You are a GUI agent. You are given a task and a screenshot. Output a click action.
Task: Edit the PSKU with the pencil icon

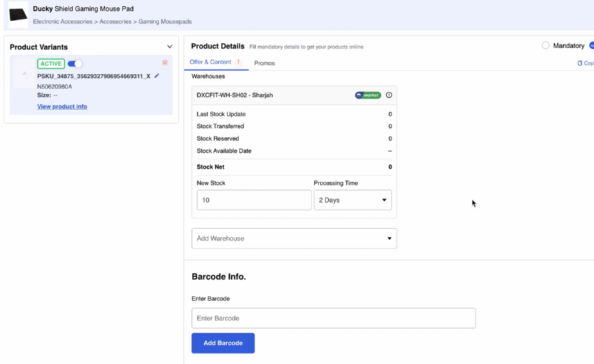[157, 76]
